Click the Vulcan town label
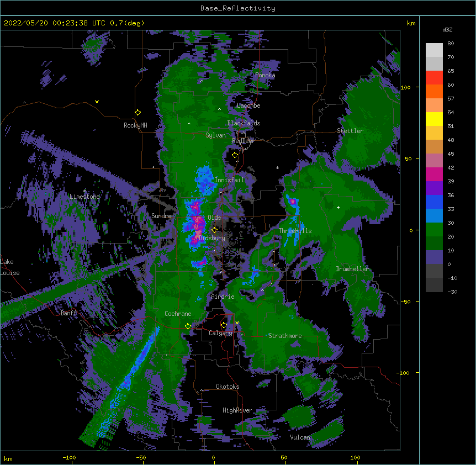This screenshot has height=465, width=476. pyautogui.click(x=300, y=437)
